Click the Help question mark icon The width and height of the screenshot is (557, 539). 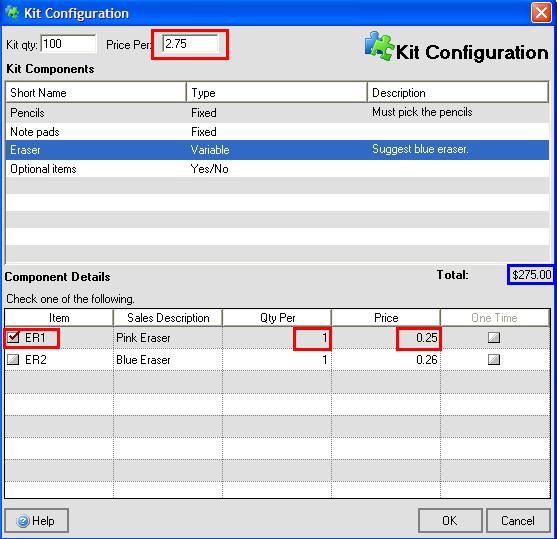point(23,521)
